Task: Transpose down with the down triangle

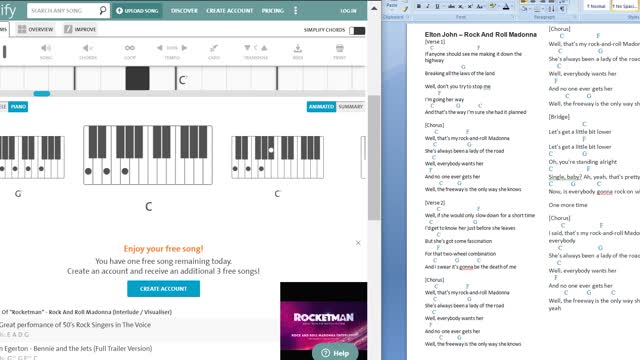Action: pyautogui.click(x=247, y=48)
